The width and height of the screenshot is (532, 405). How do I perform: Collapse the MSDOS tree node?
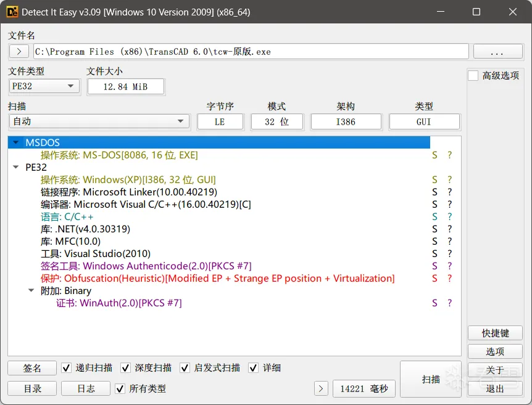pos(15,142)
